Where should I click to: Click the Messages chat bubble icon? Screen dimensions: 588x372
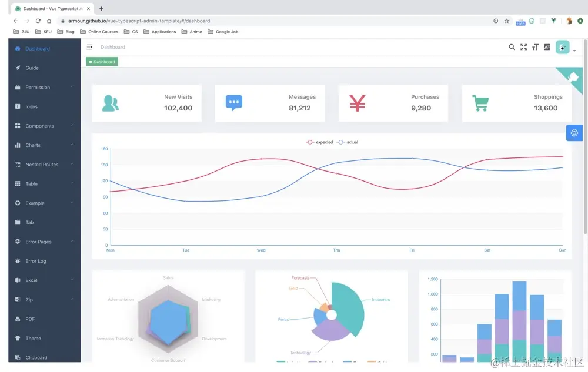234,102
